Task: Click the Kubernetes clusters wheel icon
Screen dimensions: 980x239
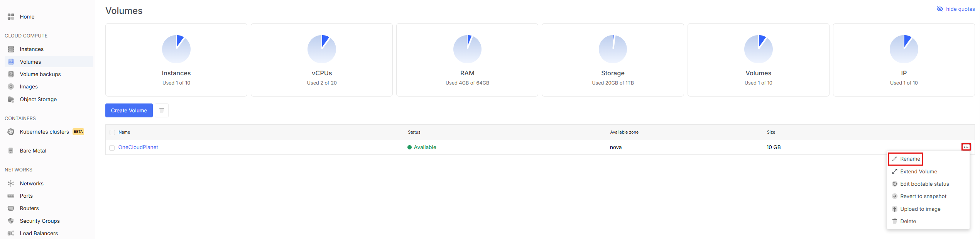Action: click(x=11, y=132)
